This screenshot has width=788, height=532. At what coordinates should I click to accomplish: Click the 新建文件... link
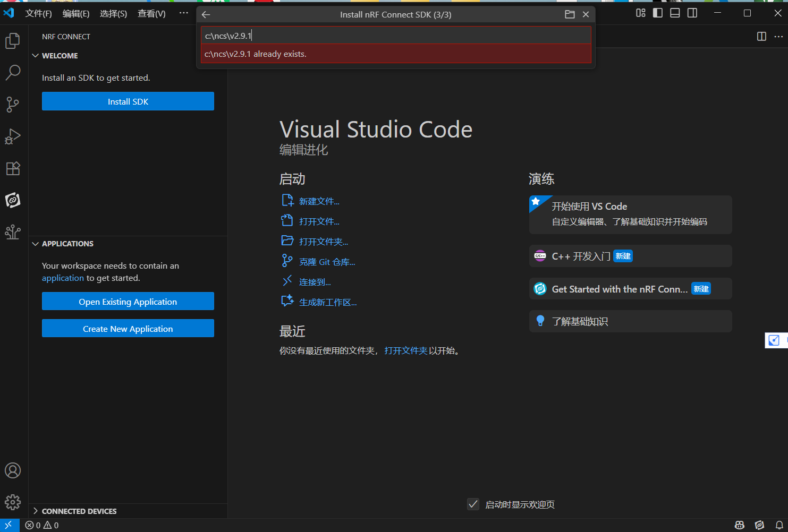[319, 201]
